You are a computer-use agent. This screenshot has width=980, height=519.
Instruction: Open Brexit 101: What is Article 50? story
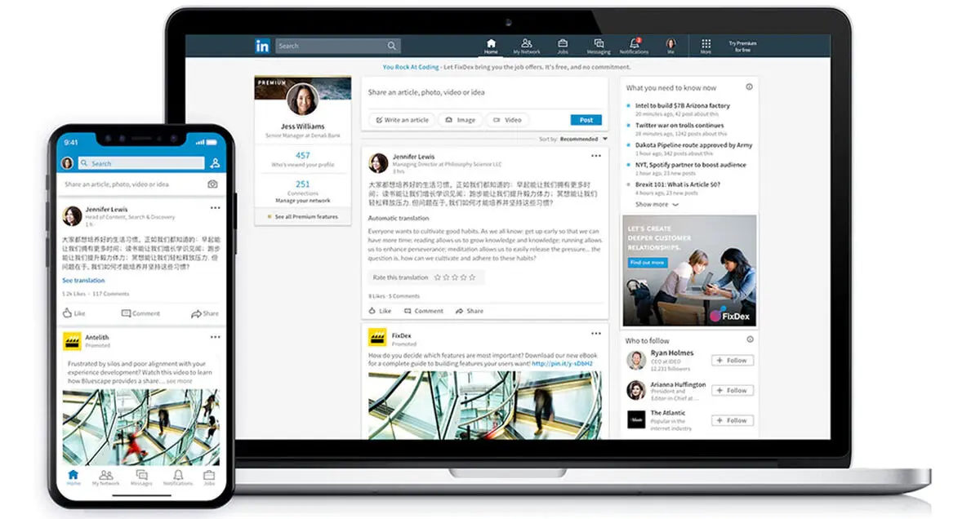(678, 184)
